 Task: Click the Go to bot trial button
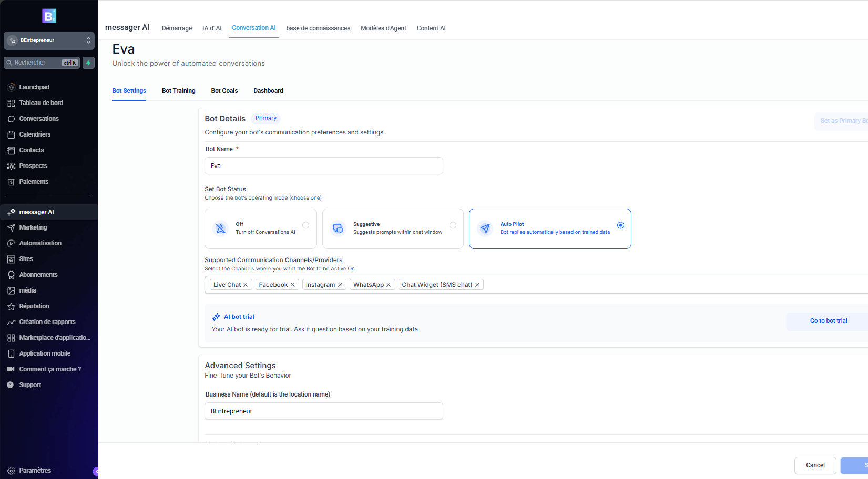click(x=828, y=321)
